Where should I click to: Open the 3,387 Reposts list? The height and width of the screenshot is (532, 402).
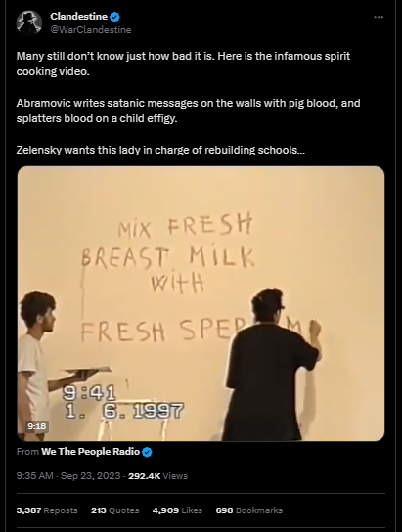(x=47, y=510)
